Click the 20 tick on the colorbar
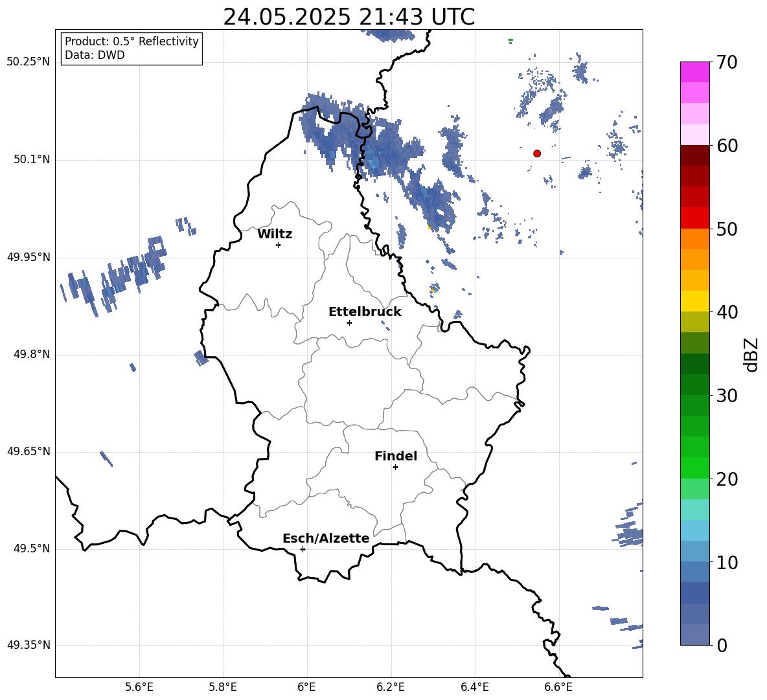The height and width of the screenshot is (700, 767). pyautogui.click(x=727, y=479)
